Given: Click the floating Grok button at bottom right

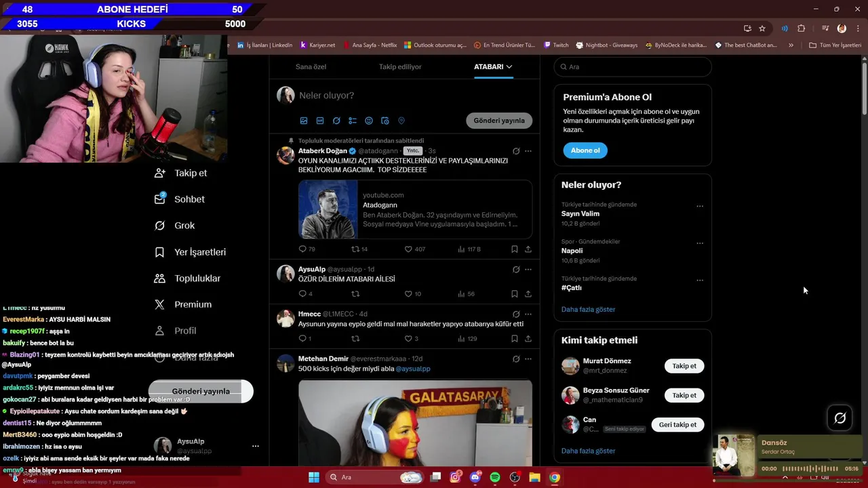Looking at the screenshot, I should click(840, 418).
